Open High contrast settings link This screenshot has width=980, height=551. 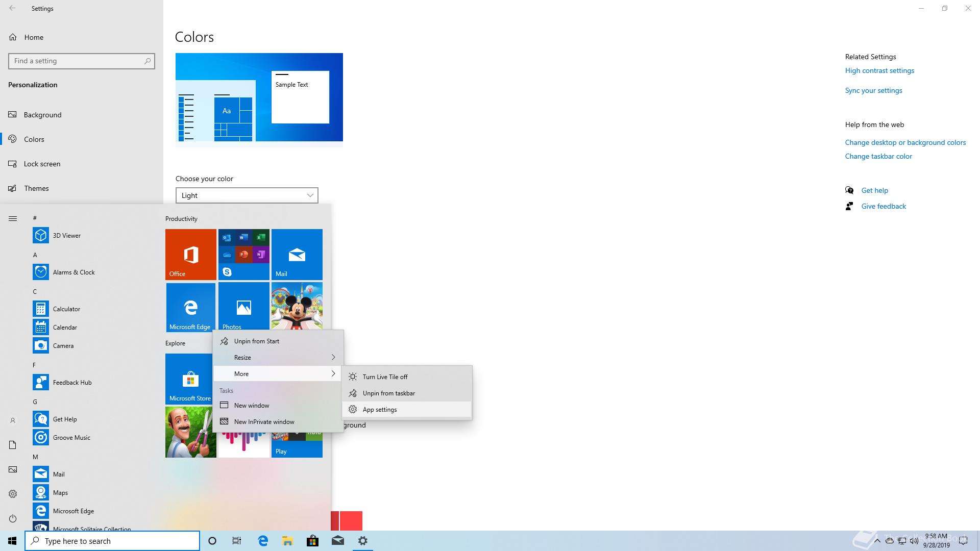879,70
